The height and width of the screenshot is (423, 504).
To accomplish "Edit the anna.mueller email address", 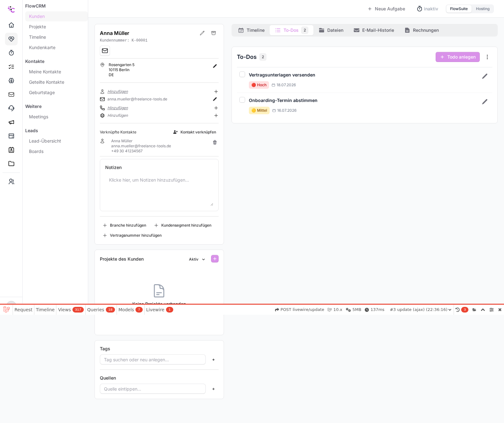I will coord(215,99).
